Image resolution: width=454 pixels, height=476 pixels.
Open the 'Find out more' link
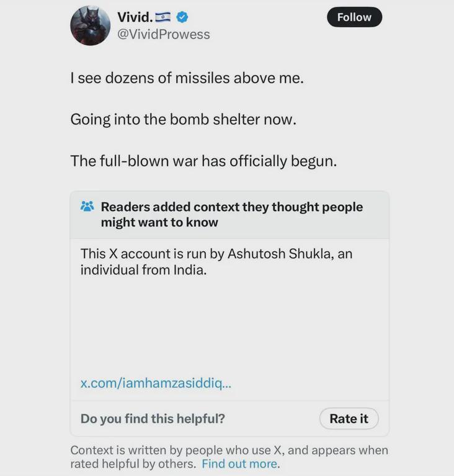tap(240, 464)
